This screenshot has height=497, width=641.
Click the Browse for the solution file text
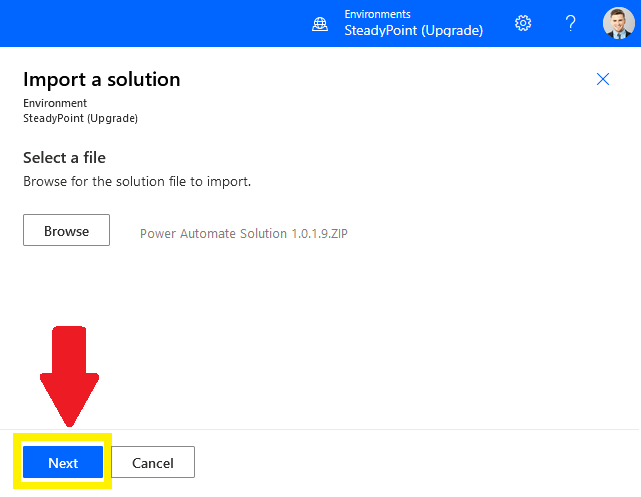click(137, 181)
